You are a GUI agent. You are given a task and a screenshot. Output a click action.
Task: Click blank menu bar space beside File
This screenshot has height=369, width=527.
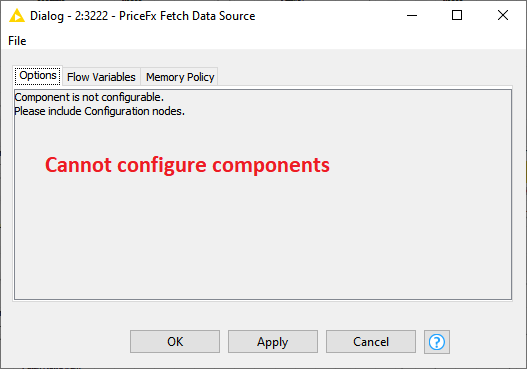[x=269, y=41]
